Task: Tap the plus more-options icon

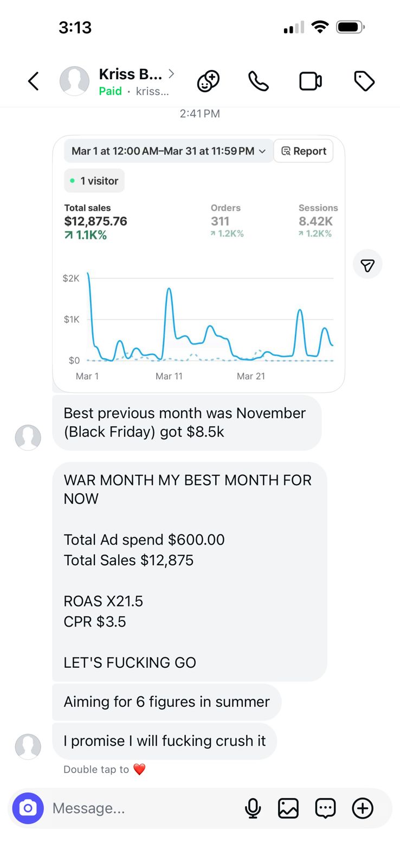Action: [363, 808]
